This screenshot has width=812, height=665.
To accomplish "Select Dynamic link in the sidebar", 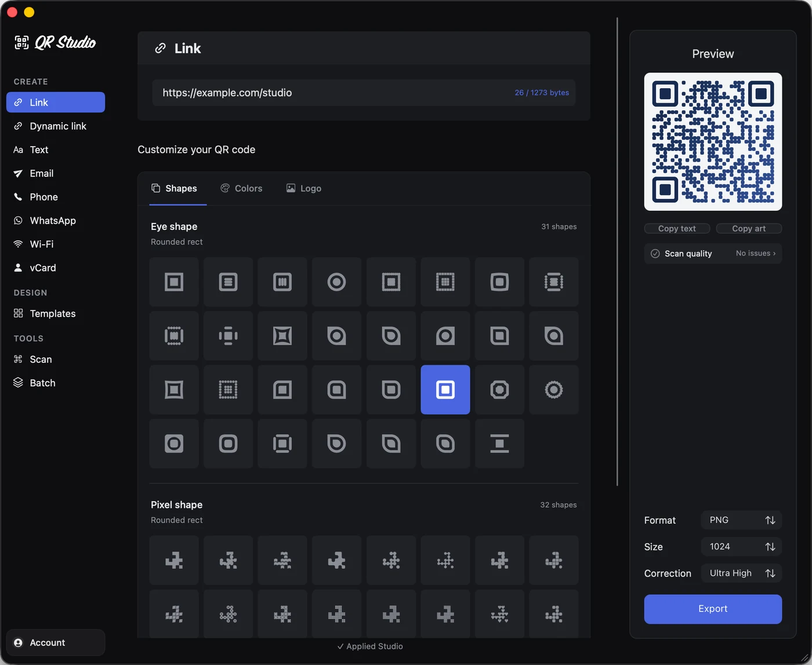I will point(56,126).
